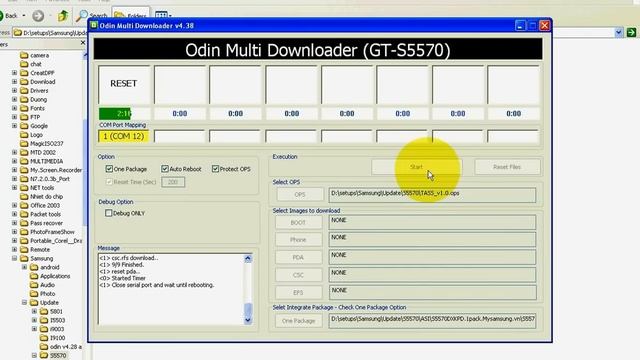This screenshot has width=640, height=360.
Task: Select the Applications folder under Samsung
Action: coord(55,276)
